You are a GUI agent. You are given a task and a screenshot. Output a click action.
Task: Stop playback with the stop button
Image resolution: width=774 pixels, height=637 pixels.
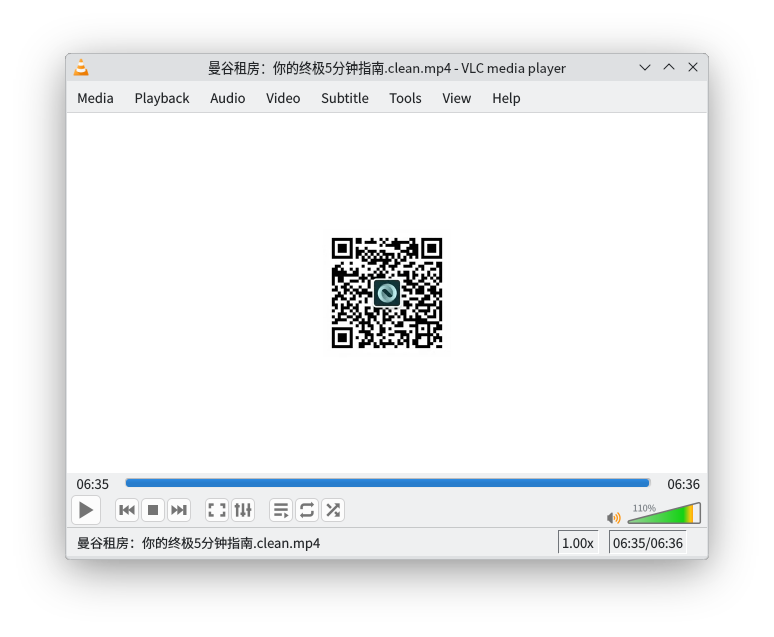[153, 510]
